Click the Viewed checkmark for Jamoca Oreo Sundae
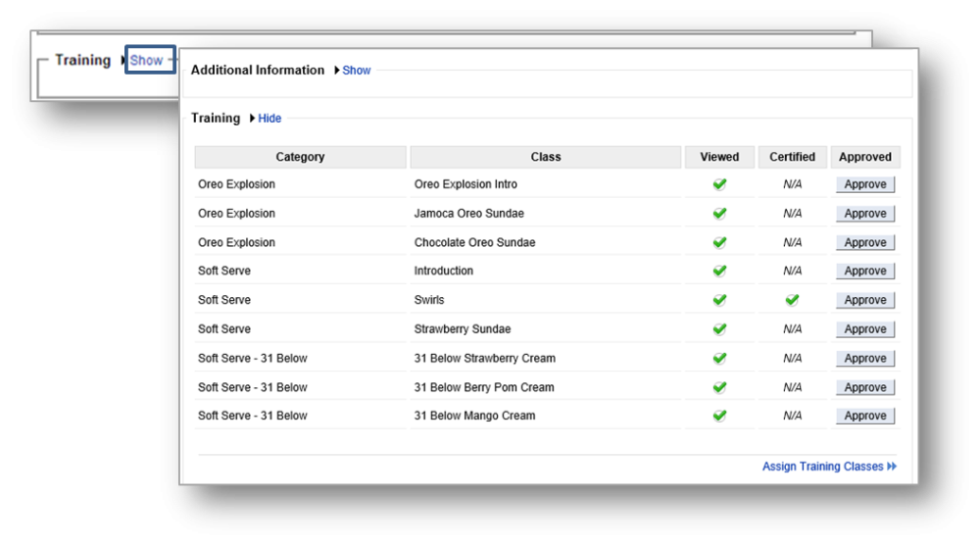The width and height of the screenshot is (980, 546). tap(719, 214)
